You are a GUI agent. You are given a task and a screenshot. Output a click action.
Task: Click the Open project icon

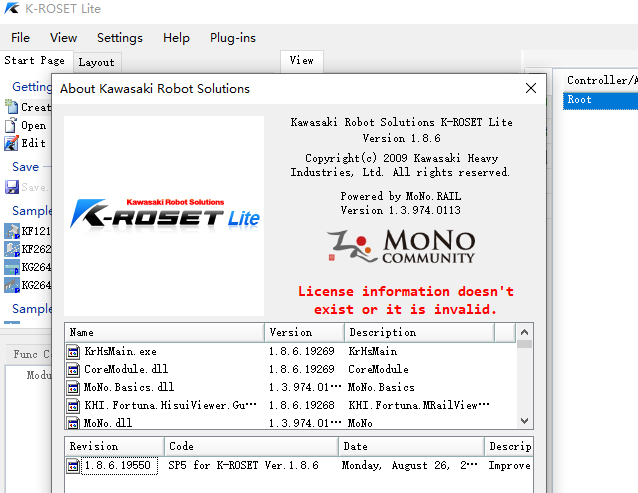point(11,125)
